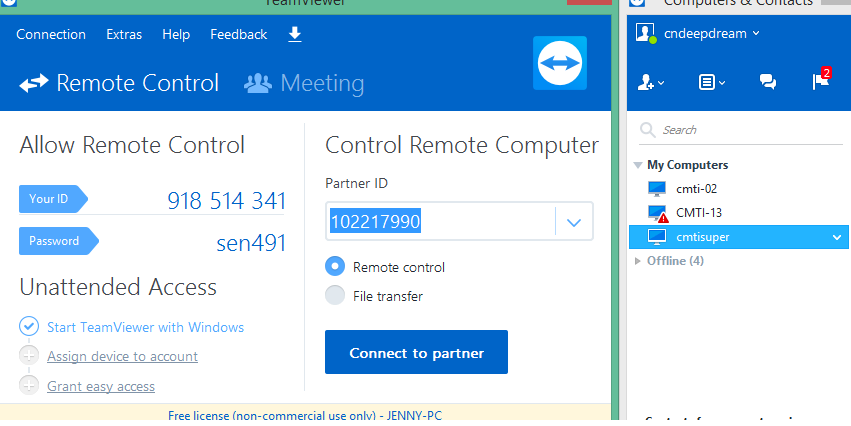
Task: Open the Extras menu
Action: [x=124, y=34]
